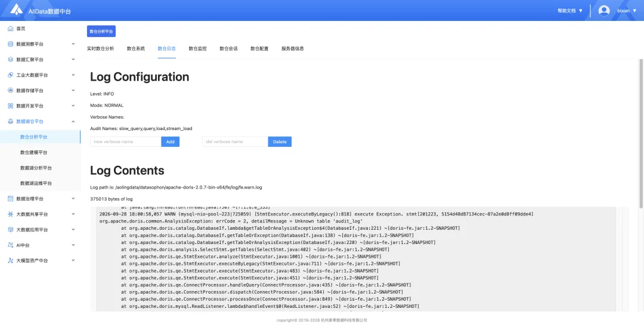Screen dimensions: 644x327
Task: Click the AnalysisException Unknown table log line
Action: (x=231, y=221)
